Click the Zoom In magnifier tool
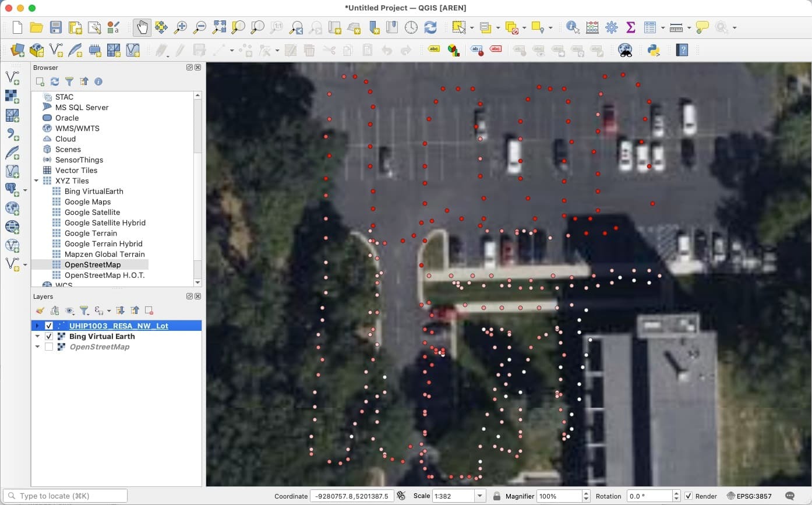This screenshot has width=812, height=505. point(181,27)
